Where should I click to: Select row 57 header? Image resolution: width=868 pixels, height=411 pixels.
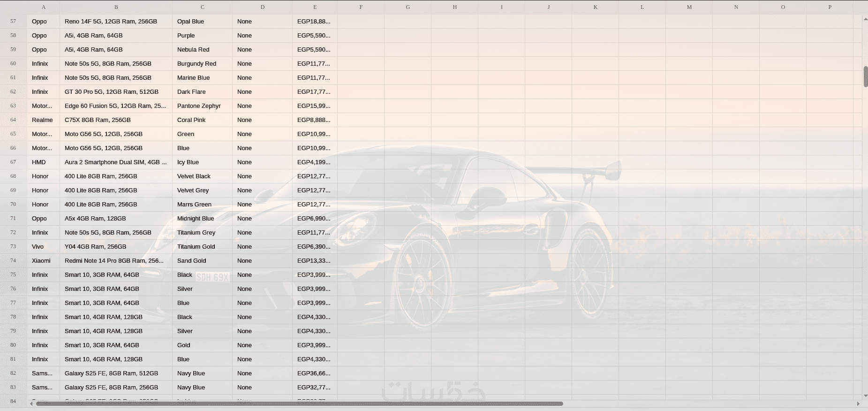pyautogui.click(x=13, y=21)
